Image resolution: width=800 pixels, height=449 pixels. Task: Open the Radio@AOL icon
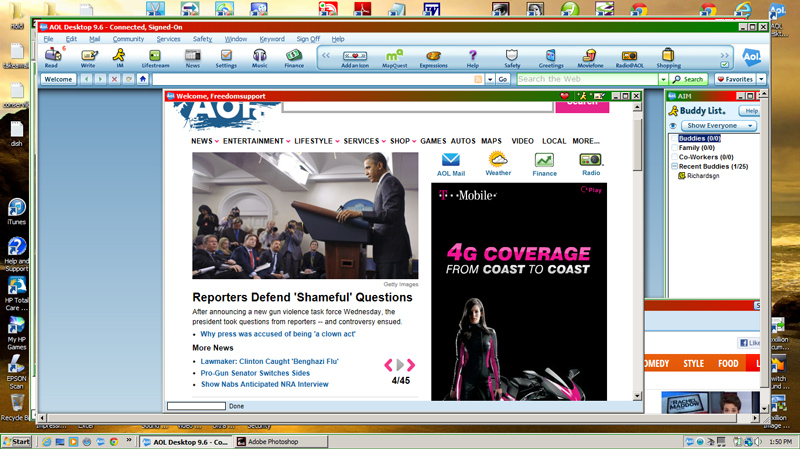[629, 59]
